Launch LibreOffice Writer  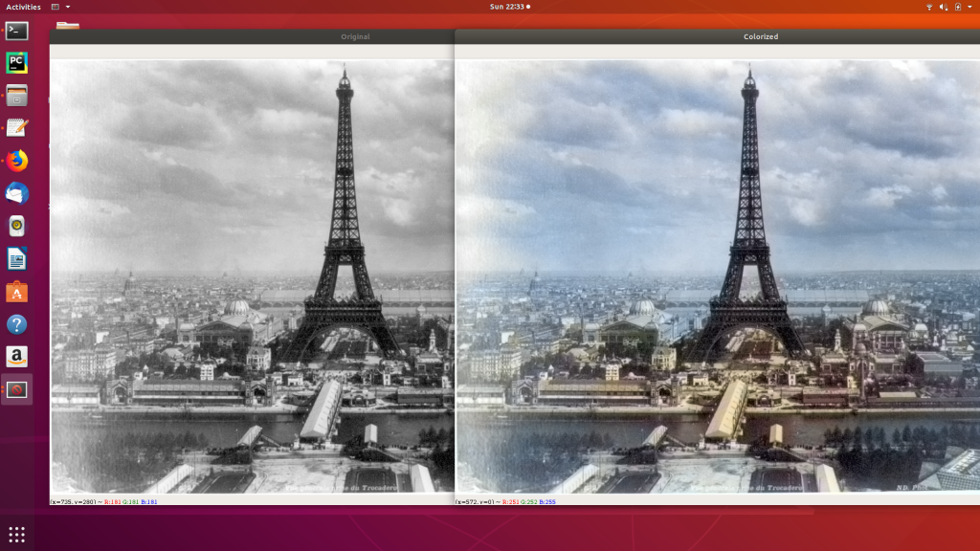[x=16, y=258]
